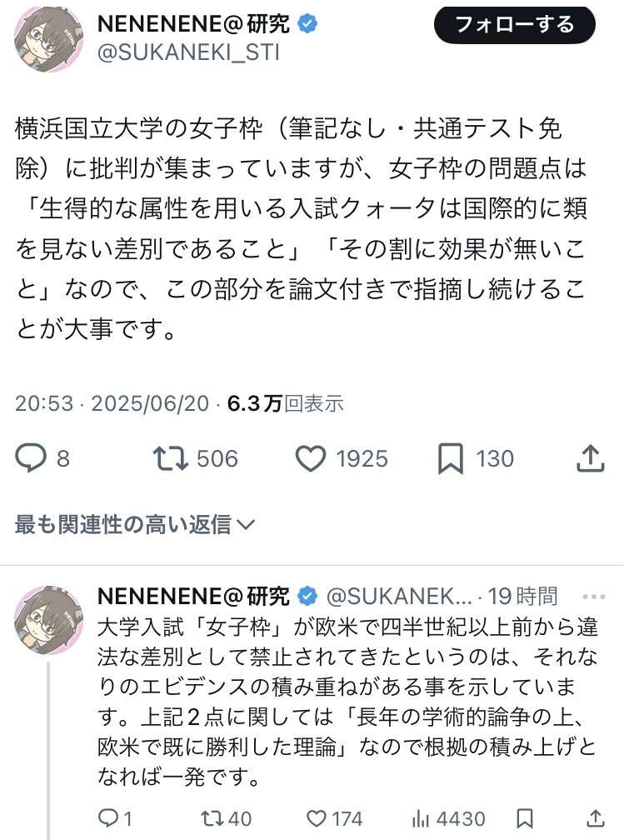Open the main tweet author's profile avatar
The width and height of the screenshot is (624, 840).
[49, 39]
